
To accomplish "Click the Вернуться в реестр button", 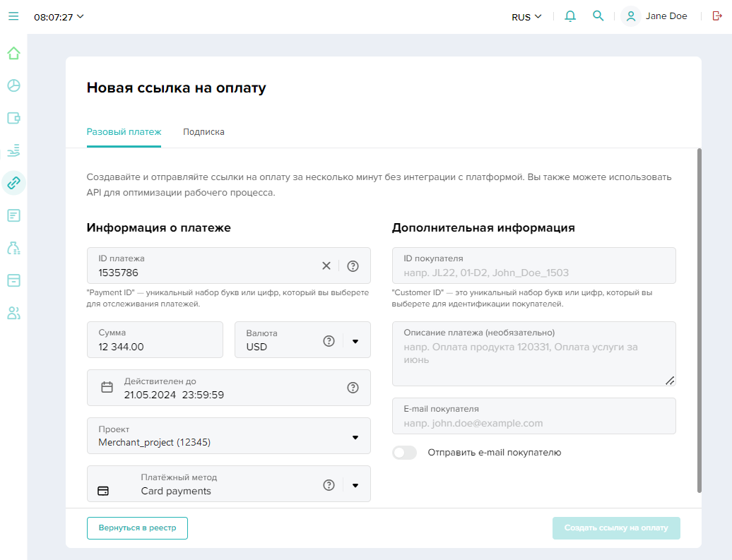I will pos(137,528).
